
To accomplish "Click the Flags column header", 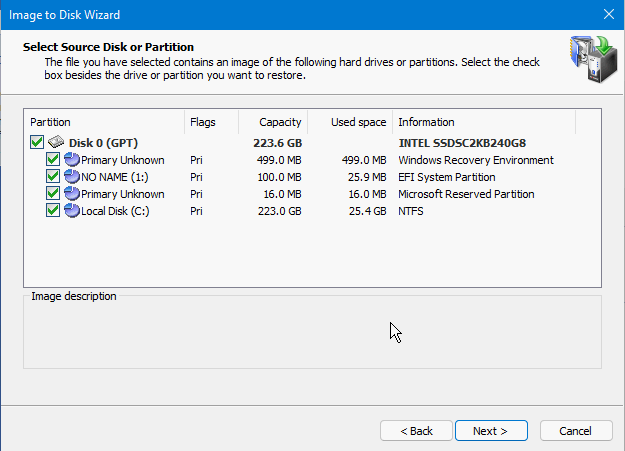I will coord(212,122).
